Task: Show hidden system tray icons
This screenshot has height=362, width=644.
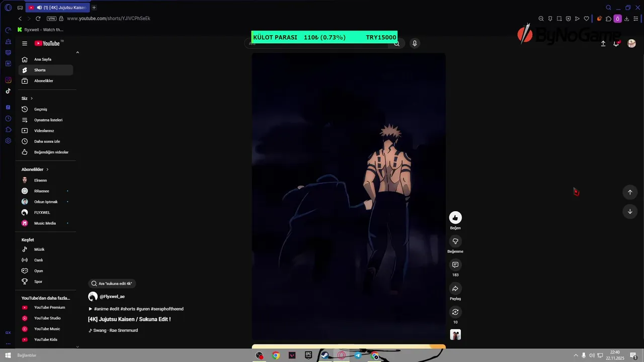Action: click(x=576, y=355)
